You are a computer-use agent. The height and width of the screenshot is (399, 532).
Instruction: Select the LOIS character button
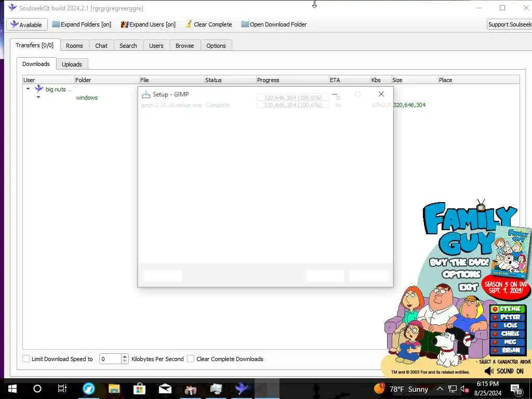[x=508, y=325]
